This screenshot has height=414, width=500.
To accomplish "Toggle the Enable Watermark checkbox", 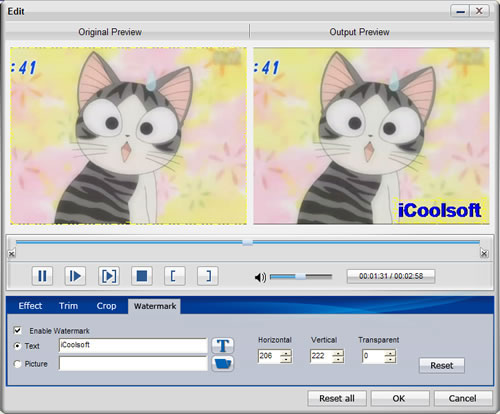I will (17, 330).
